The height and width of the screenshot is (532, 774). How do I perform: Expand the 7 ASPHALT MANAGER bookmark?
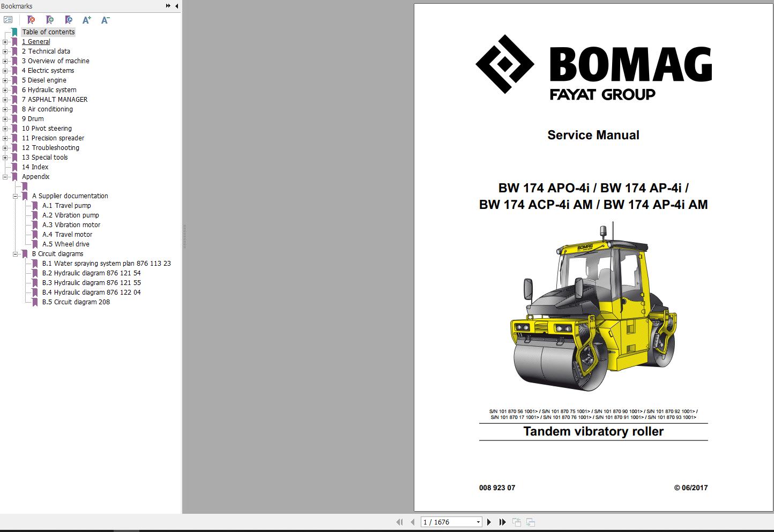(5, 100)
